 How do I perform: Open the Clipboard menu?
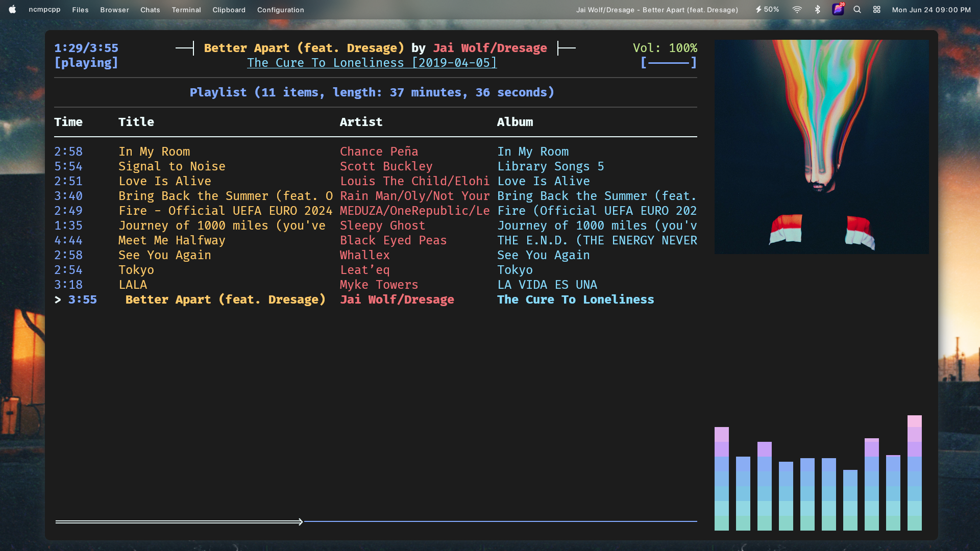click(229, 10)
